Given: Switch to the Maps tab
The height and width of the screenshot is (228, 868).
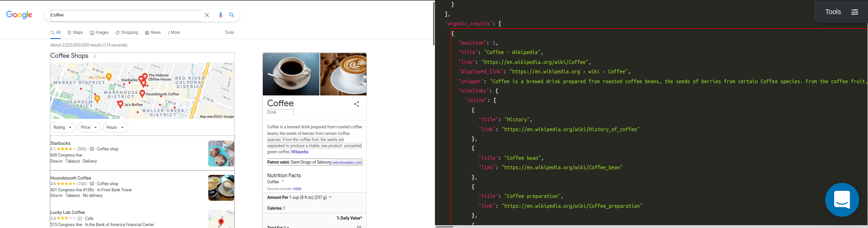Looking at the screenshot, I should [x=75, y=32].
